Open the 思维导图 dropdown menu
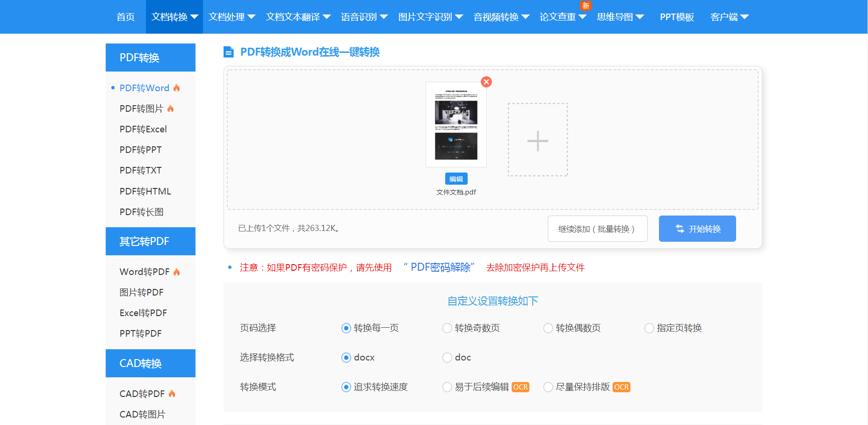The height and width of the screenshot is (425, 868). pos(620,17)
